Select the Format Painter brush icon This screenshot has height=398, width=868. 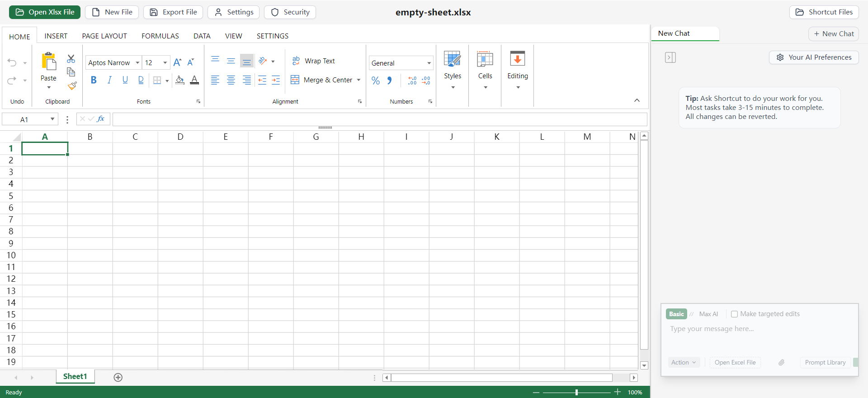(x=72, y=85)
